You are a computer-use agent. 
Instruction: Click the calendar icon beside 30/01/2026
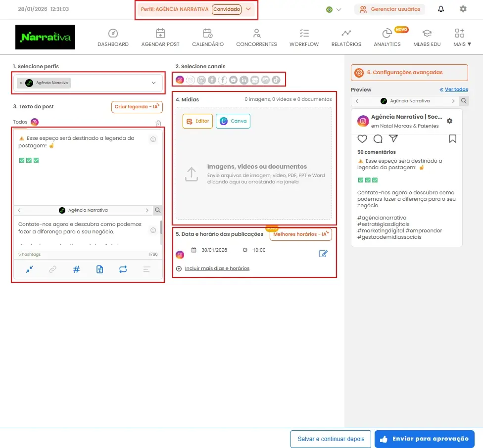pyautogui.click(x=194, y=250)
